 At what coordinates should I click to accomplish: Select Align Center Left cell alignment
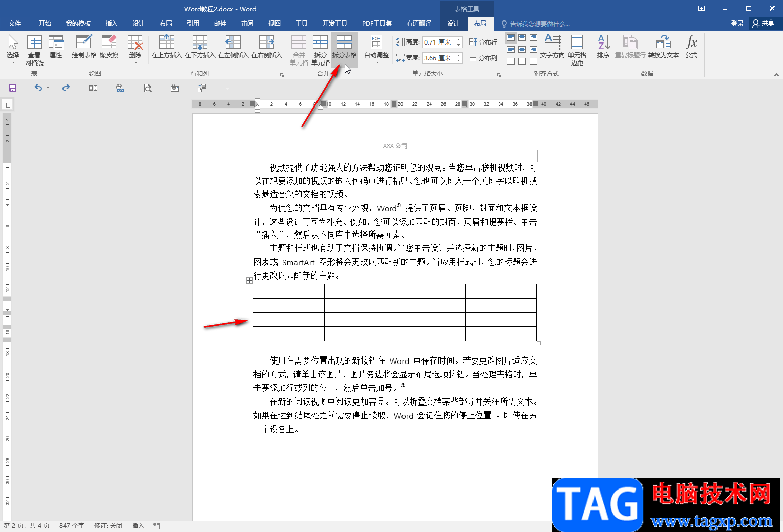(x=511, y=50)
